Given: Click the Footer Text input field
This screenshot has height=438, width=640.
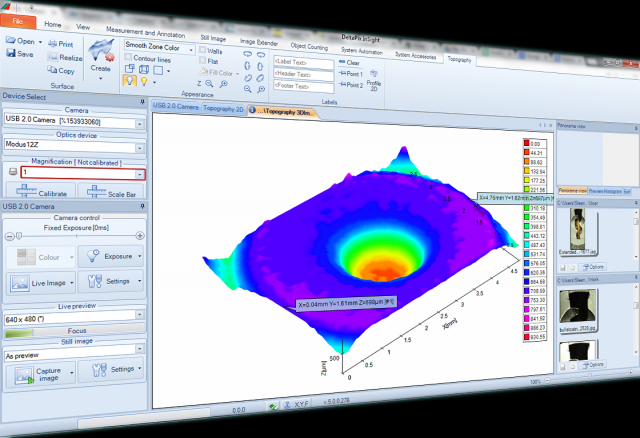Looking at the screenshot, I should tap(303, 87).
